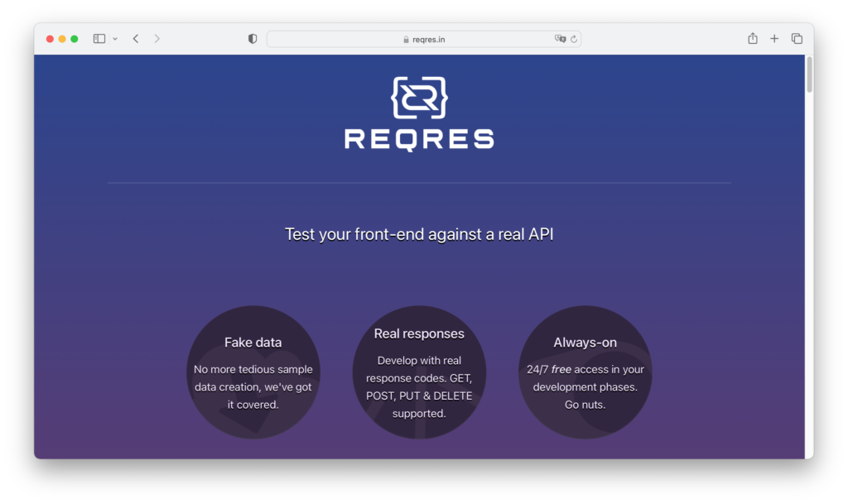Click the REQRES logo emblem

point(419,98)
